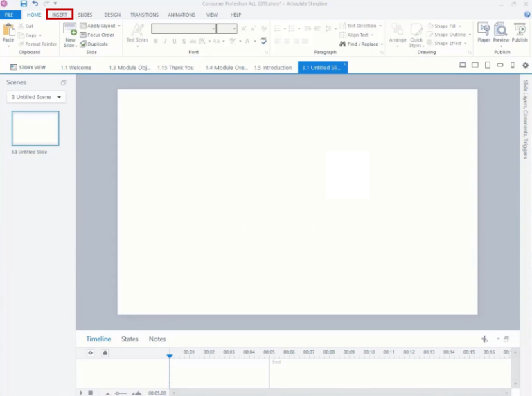Click the Publish icon
Screen dimensions: 532x396
520,30
